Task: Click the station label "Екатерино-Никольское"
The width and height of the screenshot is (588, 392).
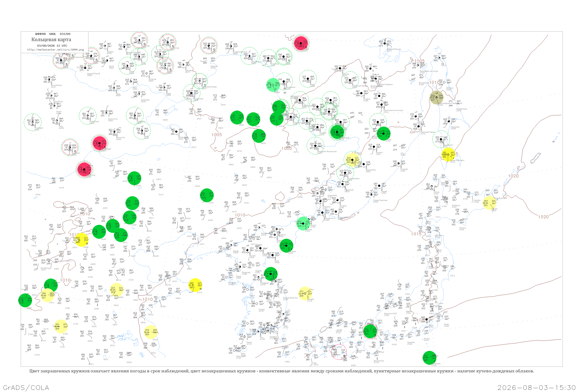Action: 327,152
